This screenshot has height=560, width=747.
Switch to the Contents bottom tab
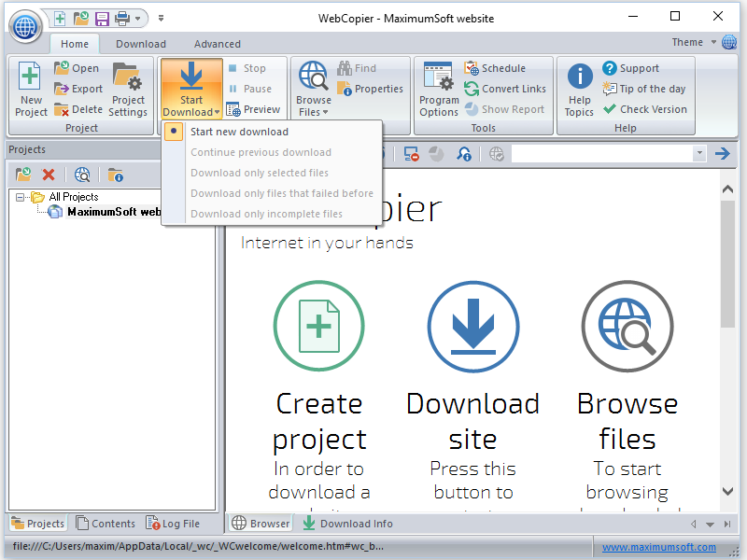coord(106,524)
